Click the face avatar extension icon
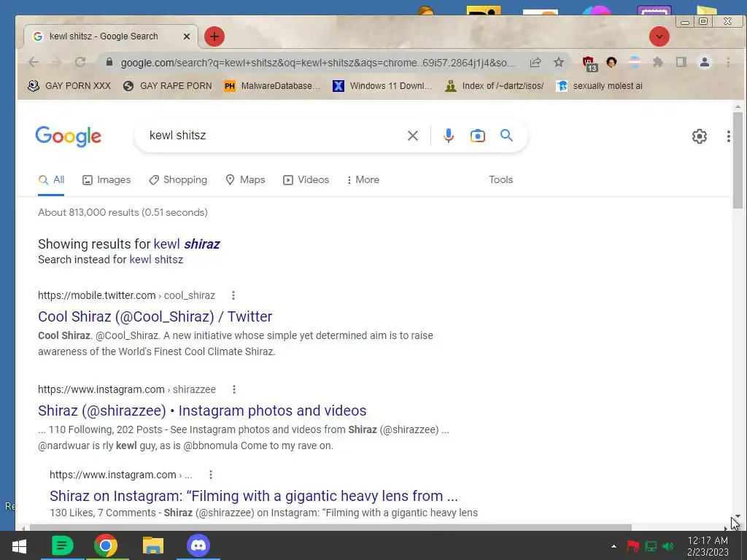 [x=611, y=62]
